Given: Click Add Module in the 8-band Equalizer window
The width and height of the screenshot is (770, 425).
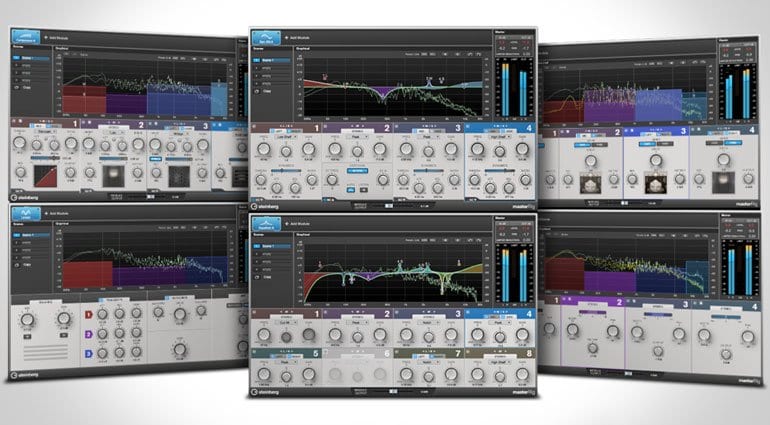Looking at the screenshot, I should [x=299, y=224].
